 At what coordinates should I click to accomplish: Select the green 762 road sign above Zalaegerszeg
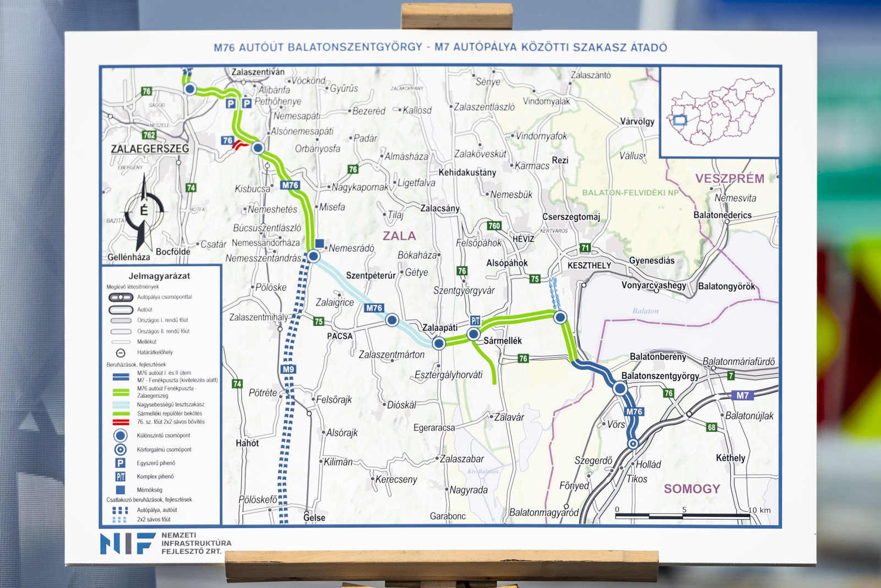149,135
